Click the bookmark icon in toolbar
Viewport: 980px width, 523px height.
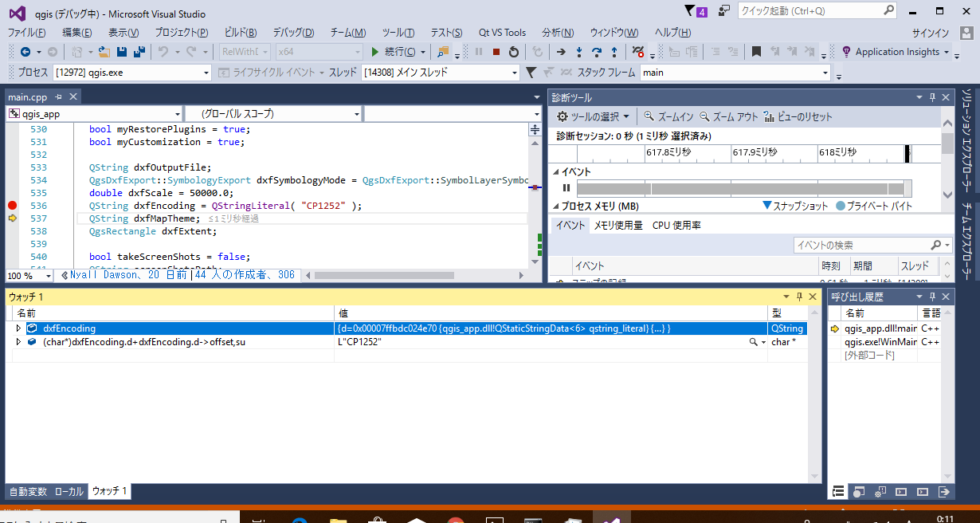756,52
